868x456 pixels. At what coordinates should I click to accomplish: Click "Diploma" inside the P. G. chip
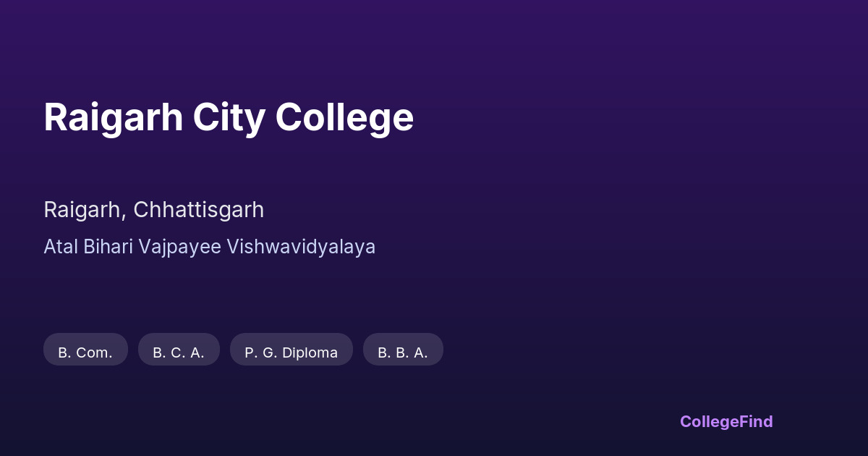tap(310, 352)
